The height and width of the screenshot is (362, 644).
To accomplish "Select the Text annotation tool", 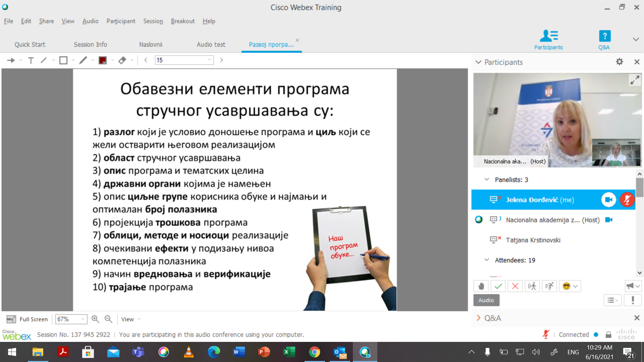I will coord(31,60).
